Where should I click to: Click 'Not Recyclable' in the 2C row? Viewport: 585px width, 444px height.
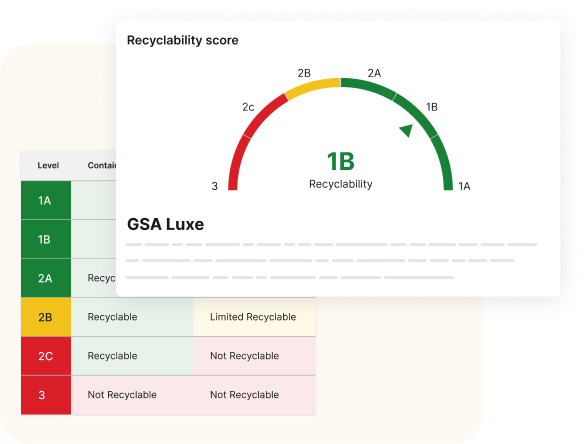244,356
